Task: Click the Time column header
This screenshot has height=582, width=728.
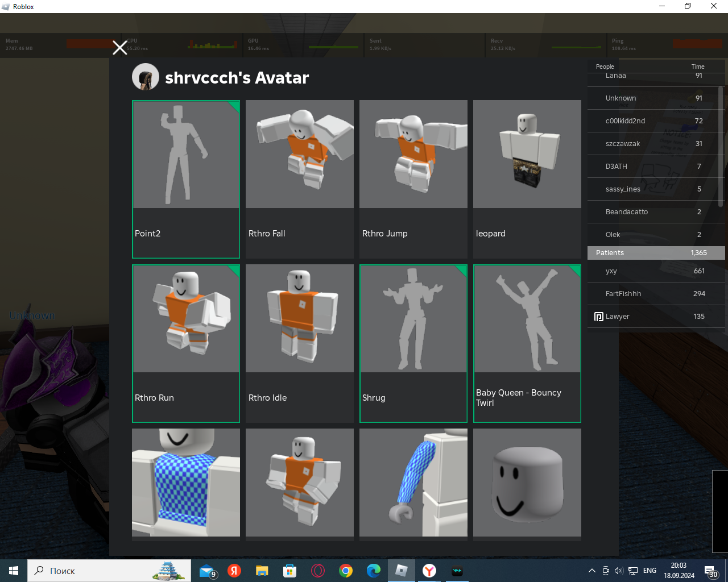Action: 698,66
